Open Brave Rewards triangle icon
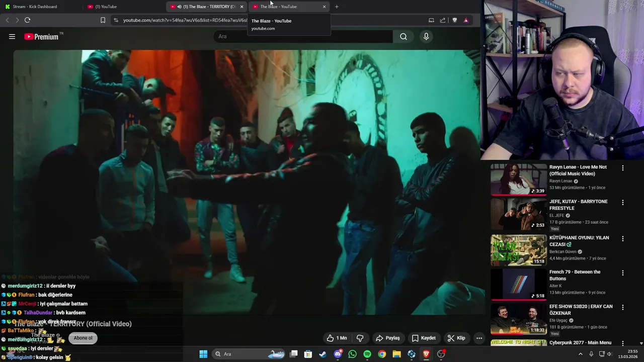The image size is (644, 362). [x=466, y=20]
